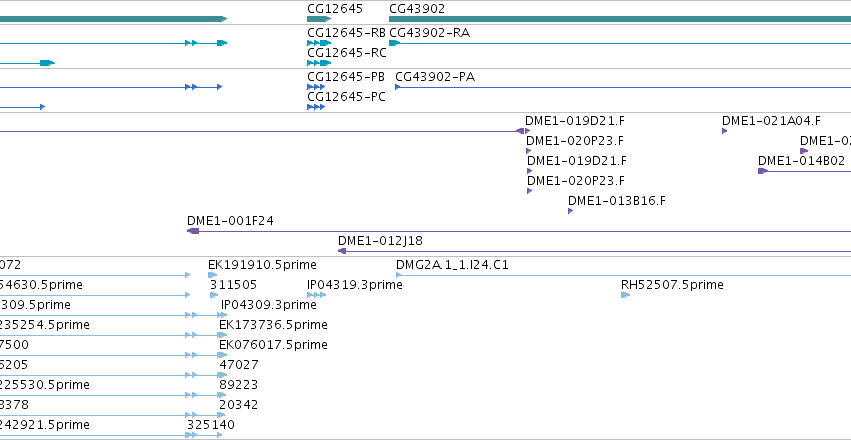The image size is (851, 440).
Task: Click the EK173736.5prime EST label
Action: tap(273, 324)
